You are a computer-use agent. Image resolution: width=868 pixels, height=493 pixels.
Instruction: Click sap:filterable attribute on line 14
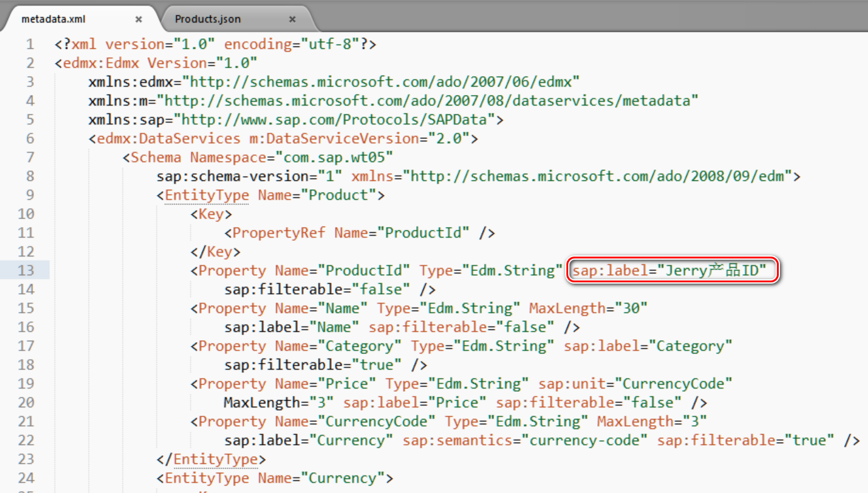point(283,289)
